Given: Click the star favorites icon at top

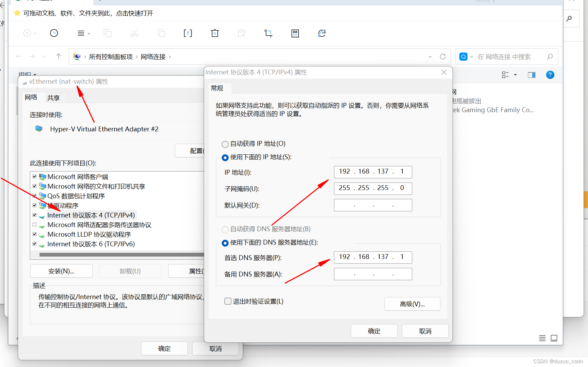Looking at the screenshot, I should pos(17,13).
